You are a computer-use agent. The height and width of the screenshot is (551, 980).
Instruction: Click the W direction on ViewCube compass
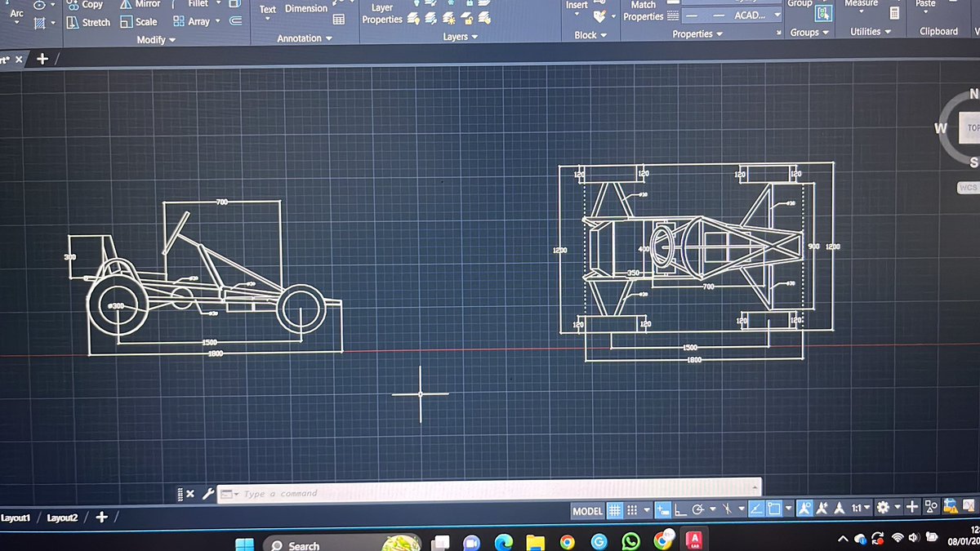(941, 128)
